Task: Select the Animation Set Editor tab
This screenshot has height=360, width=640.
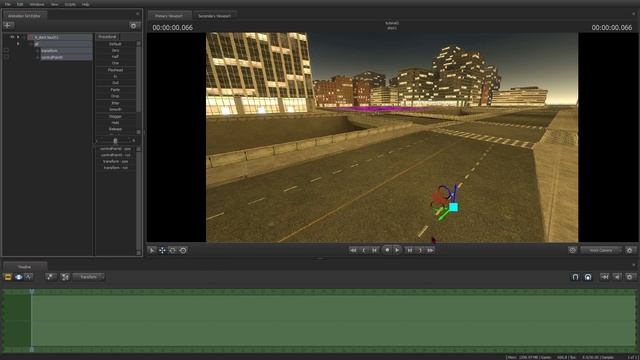Action: pos(24,16)
